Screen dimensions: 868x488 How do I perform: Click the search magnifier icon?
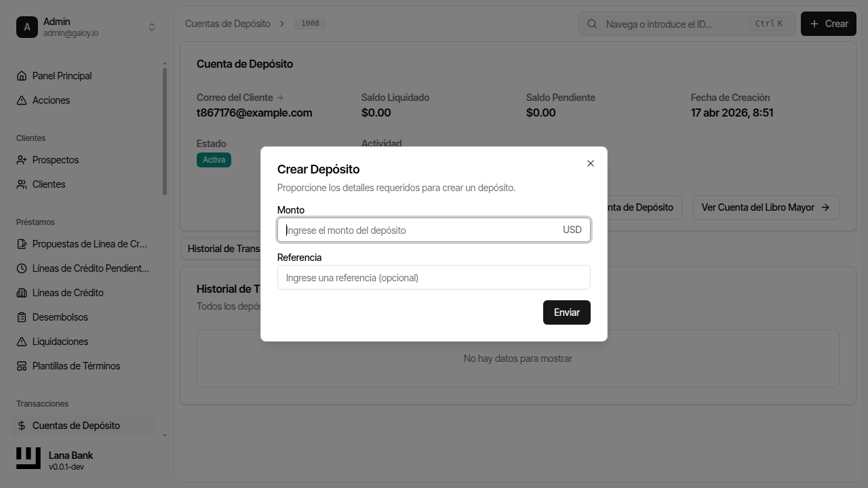click(x=591, y=23)
